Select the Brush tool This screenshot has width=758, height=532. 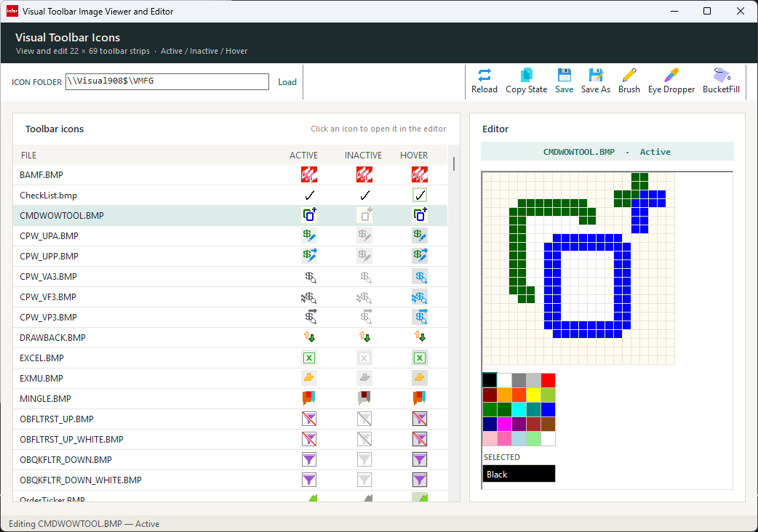coord(629,81)
